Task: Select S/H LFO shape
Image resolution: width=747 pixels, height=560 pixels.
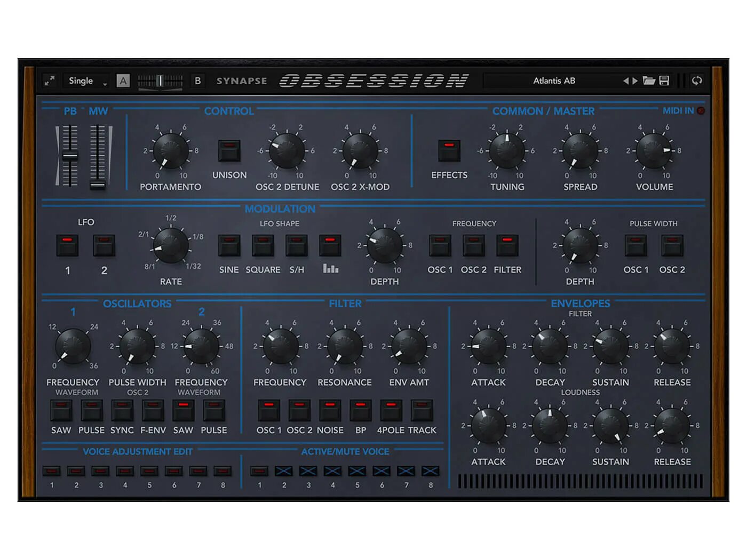Action: click(x=297, y=245)
